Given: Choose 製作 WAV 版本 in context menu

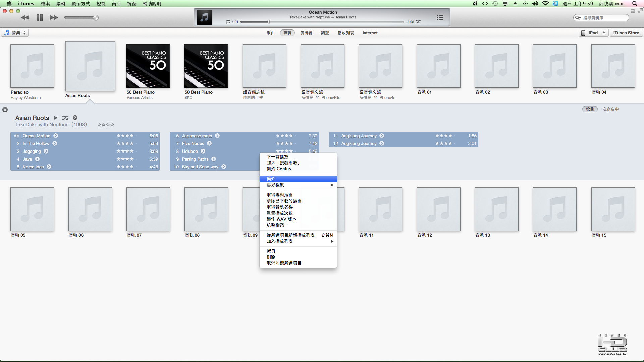Looking at the screenshot, I should 281,219.
